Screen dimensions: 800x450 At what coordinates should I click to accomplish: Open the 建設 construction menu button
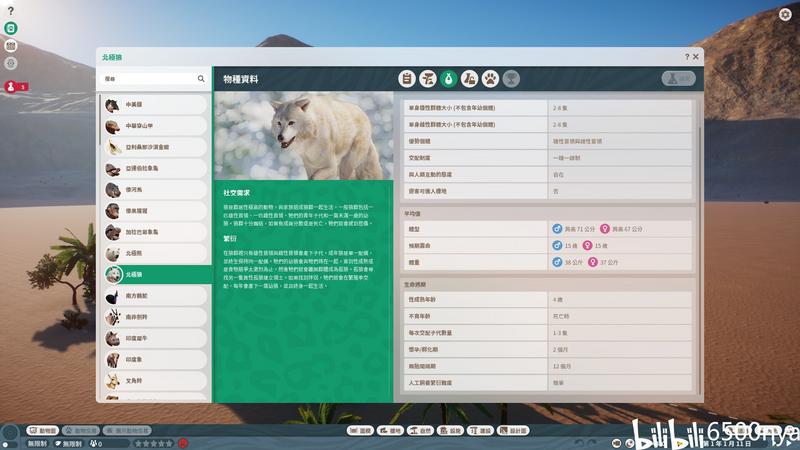point(480,431)
